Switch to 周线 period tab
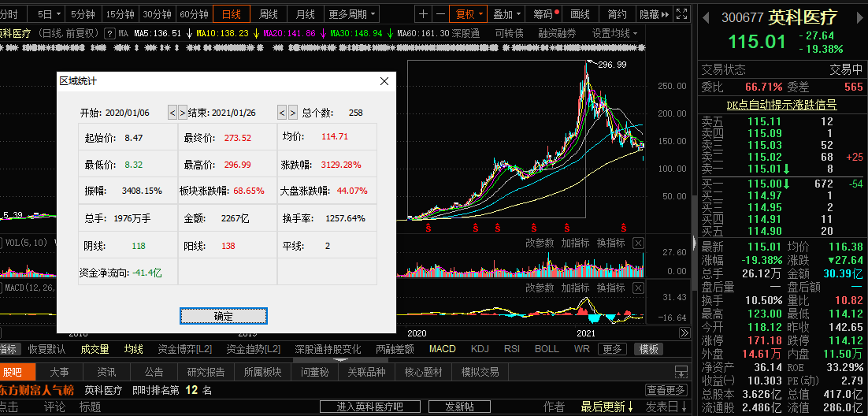 coord(269,14)
